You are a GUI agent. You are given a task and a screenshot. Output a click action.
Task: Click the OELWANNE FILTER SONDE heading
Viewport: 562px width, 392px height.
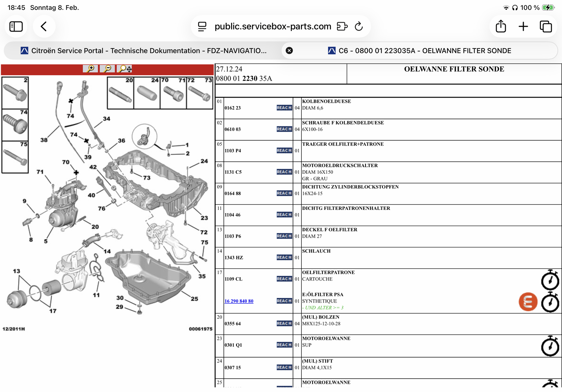454,69
